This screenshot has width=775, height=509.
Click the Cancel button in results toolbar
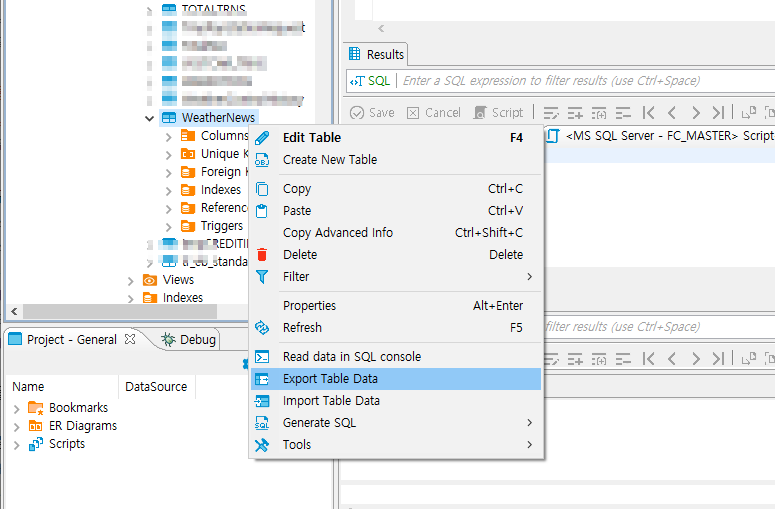pos(434,113)
